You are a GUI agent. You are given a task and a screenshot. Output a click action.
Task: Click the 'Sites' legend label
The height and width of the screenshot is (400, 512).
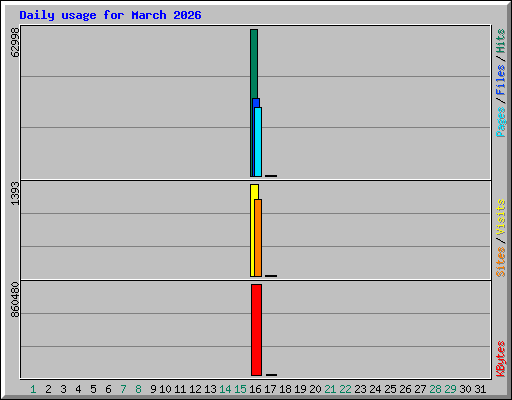(501, 262)
